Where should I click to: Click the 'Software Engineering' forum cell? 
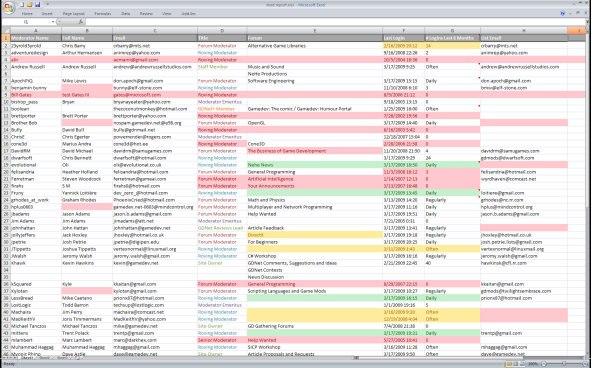(315, 81)
